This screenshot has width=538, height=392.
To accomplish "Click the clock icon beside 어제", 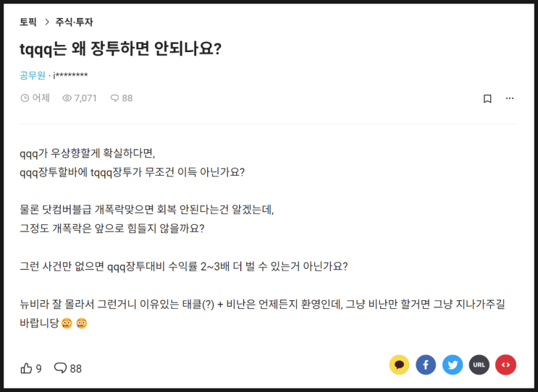I will (x=25, y=98).
